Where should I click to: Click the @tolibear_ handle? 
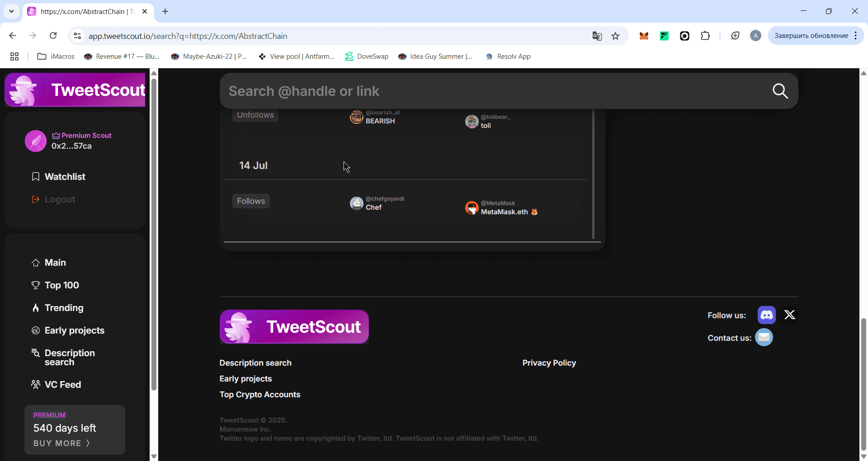pyautogui.click(x=495, y=117)
